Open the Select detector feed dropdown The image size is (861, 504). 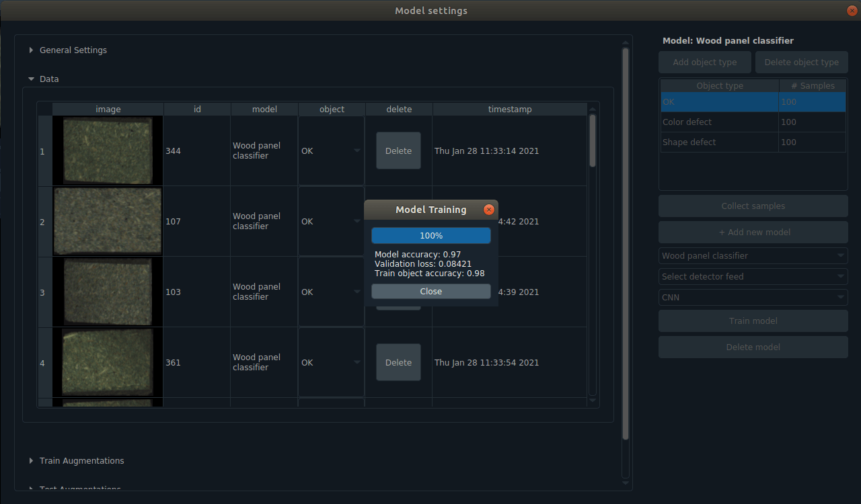[753, 277]
